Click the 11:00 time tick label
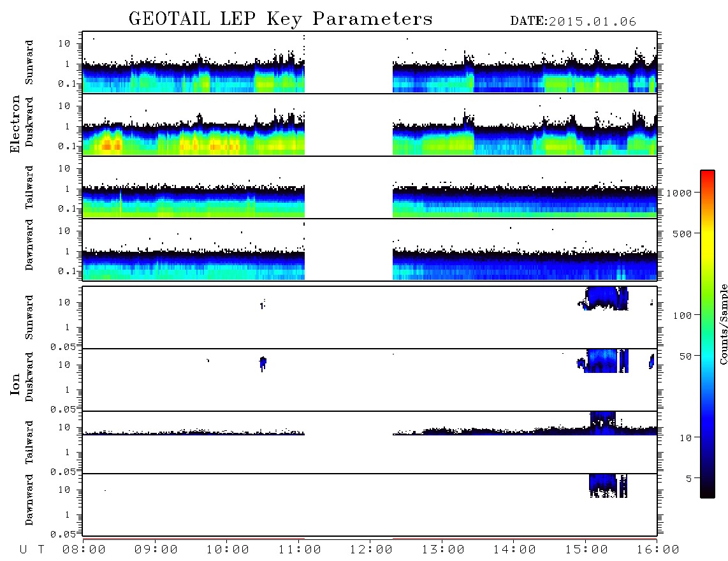728x561 pixels. (x=300, y=550)
